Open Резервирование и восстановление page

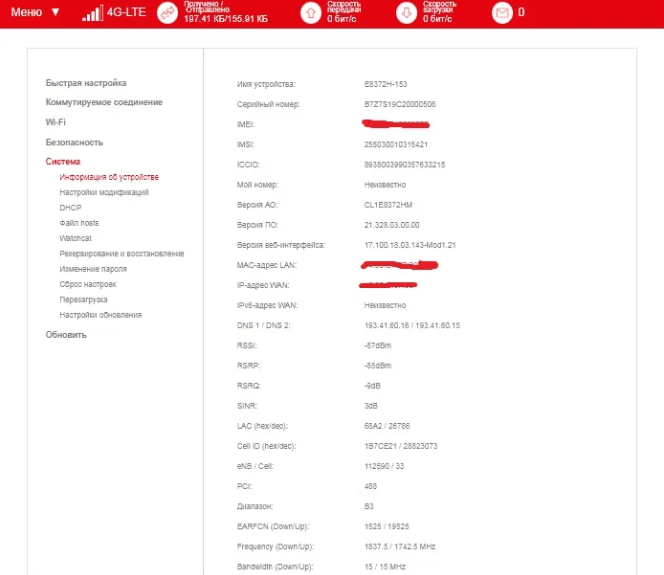pos(122,254)
